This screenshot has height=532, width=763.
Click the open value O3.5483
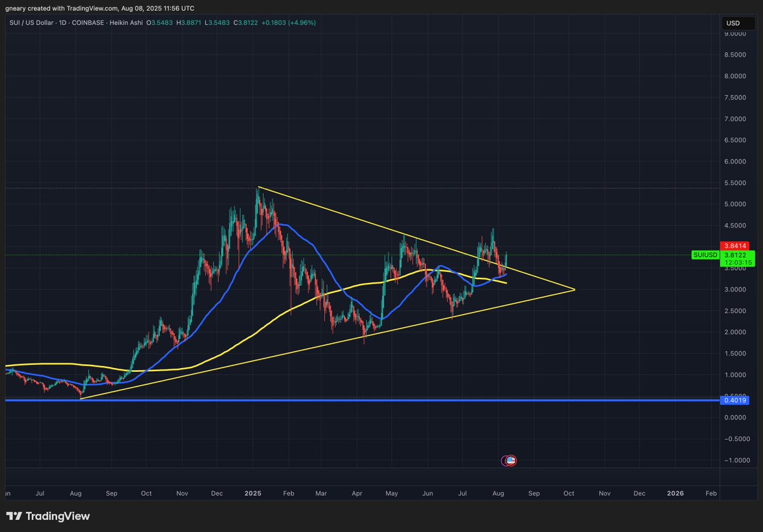(158, 22)
